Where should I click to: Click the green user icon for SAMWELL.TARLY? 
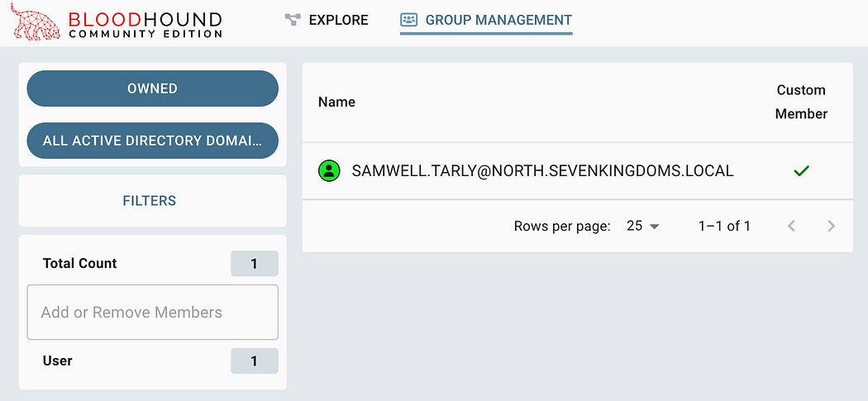[x=329, y=170]
